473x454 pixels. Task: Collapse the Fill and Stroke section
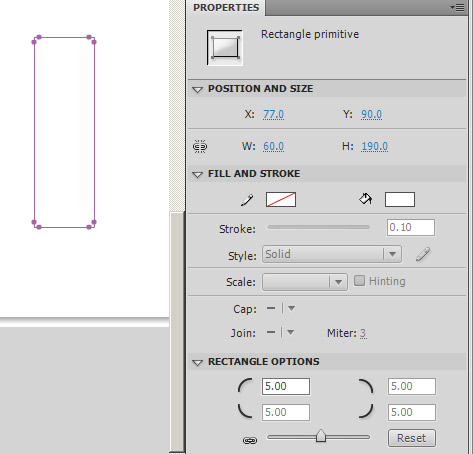[197, 174]
